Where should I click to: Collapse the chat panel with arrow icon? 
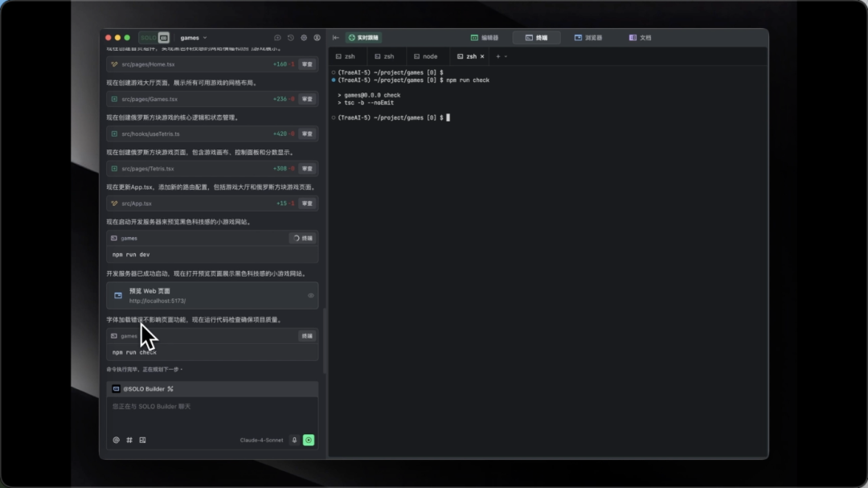tap(335, 38)
